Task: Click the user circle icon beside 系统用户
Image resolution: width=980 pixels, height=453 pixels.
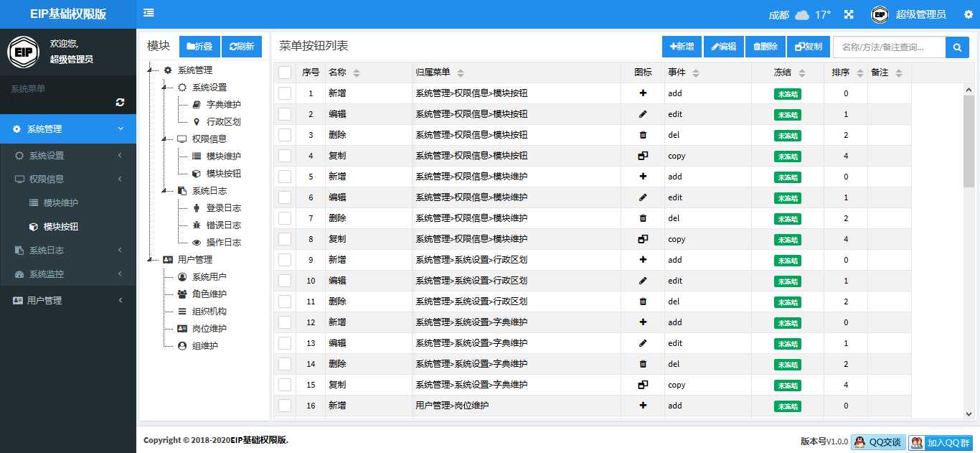Action: [182, 277]
